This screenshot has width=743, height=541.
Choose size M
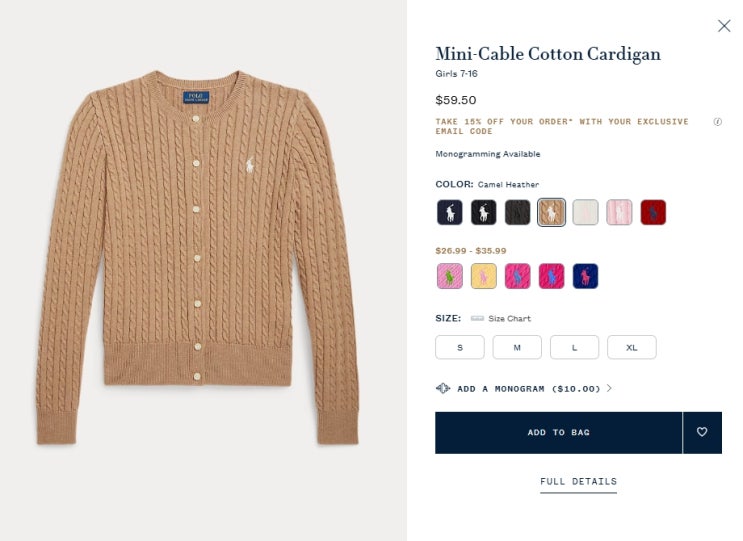pos(517,347)
